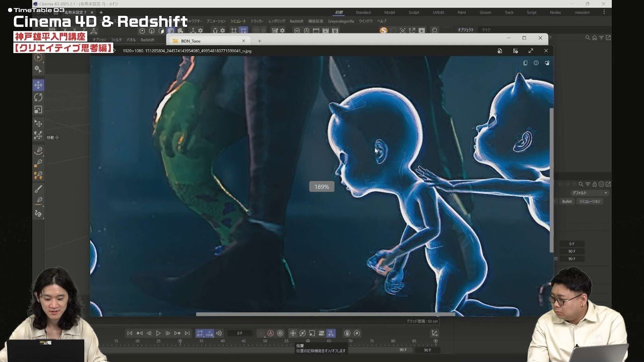The height and width of the screenshot is (362, 644).
Task: Expand the image viewer to fullscreen
Action: pos(531,51)
